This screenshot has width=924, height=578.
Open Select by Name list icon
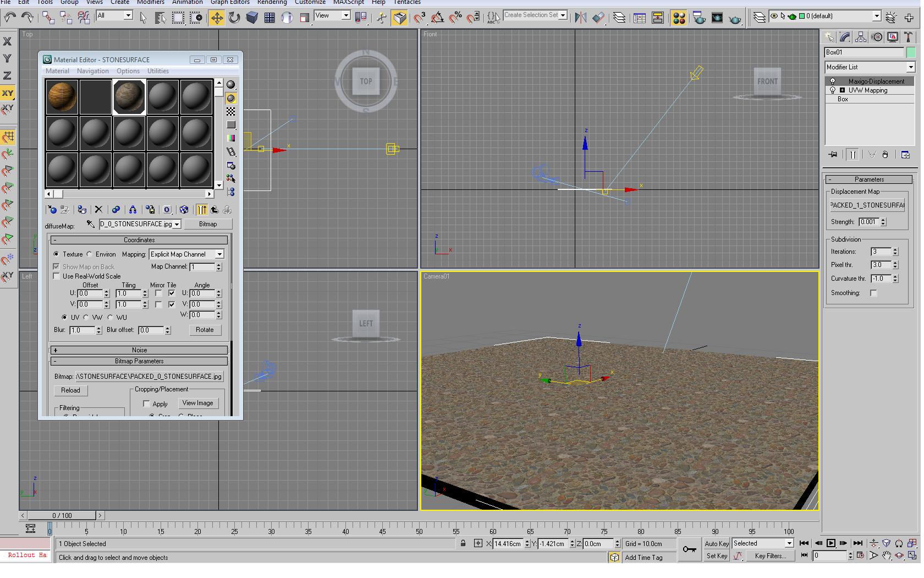click(160, 18)
